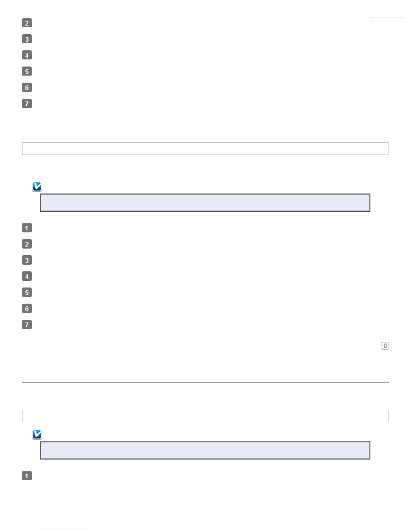Click step 4 icon in the middle list
This screenshot has width=411, height=532.
click(27, 276)
